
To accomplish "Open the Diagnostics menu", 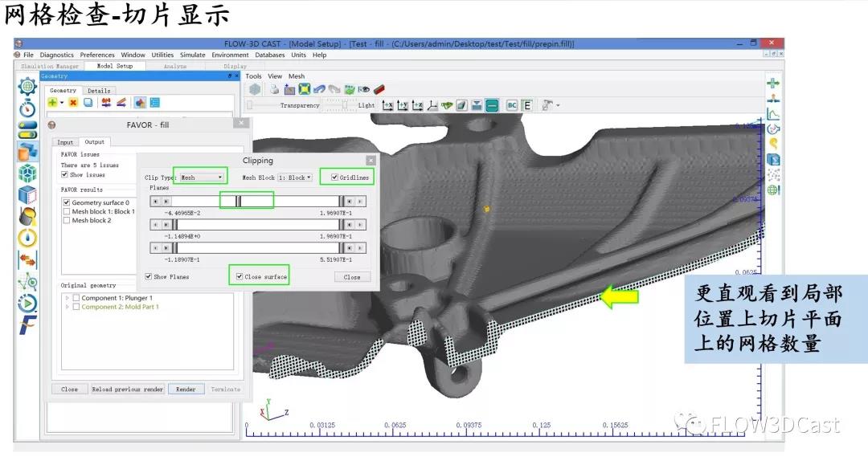I will click(56, 55).
